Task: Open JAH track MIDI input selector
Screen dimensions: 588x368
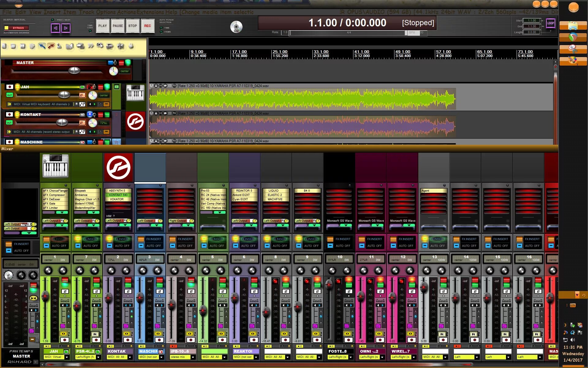Action: click(42, 104)
